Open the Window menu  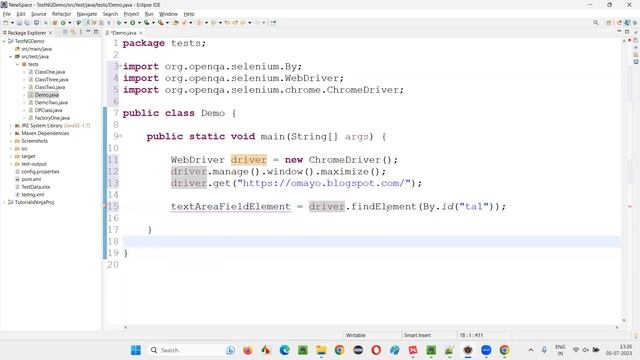pyautogui.click(x=168, y=14)
